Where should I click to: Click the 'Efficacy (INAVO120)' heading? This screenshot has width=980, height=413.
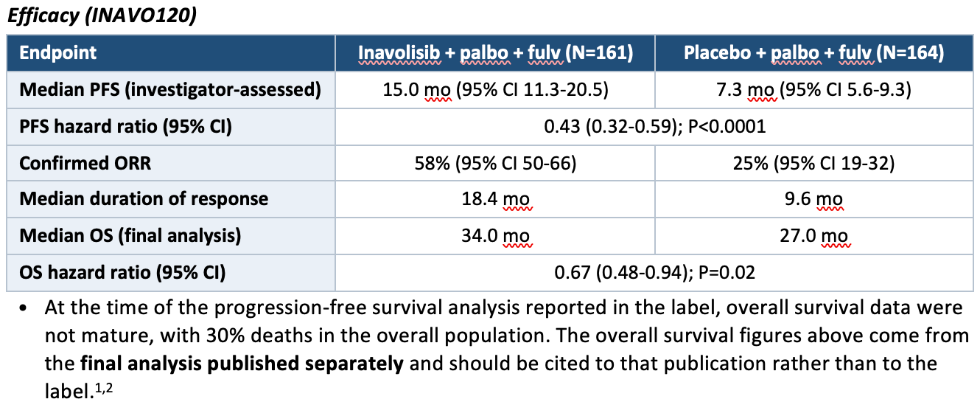click(x=101, y=15)
